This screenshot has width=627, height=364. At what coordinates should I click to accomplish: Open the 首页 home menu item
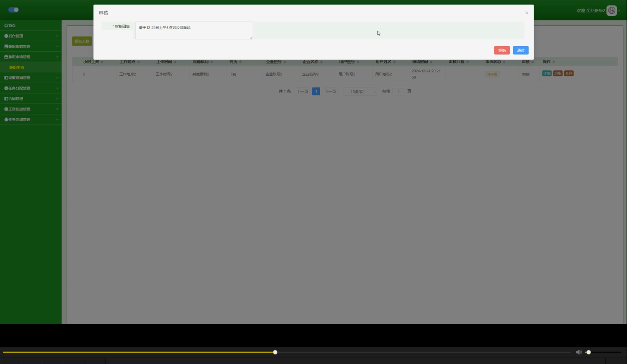[x=31, y=26]
